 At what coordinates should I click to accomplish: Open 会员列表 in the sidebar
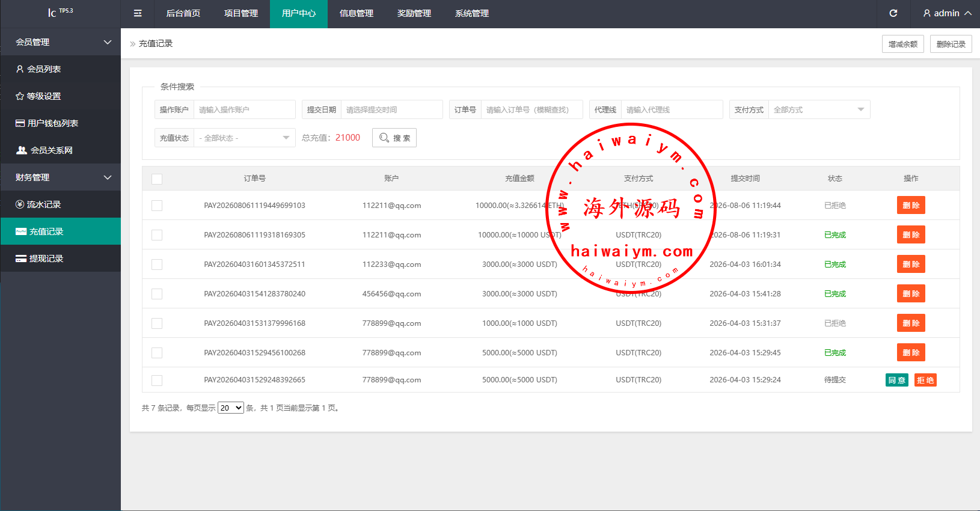coord(60,69)
